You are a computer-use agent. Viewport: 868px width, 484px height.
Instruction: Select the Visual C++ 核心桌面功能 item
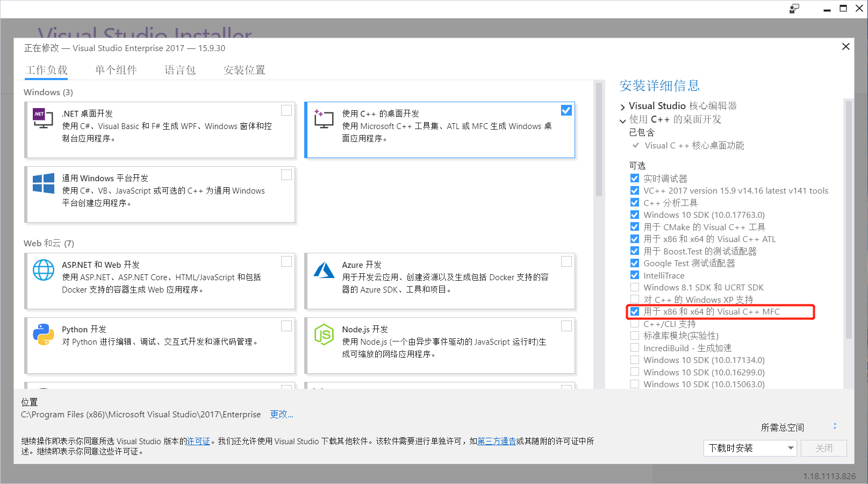(x=694, y=145)
